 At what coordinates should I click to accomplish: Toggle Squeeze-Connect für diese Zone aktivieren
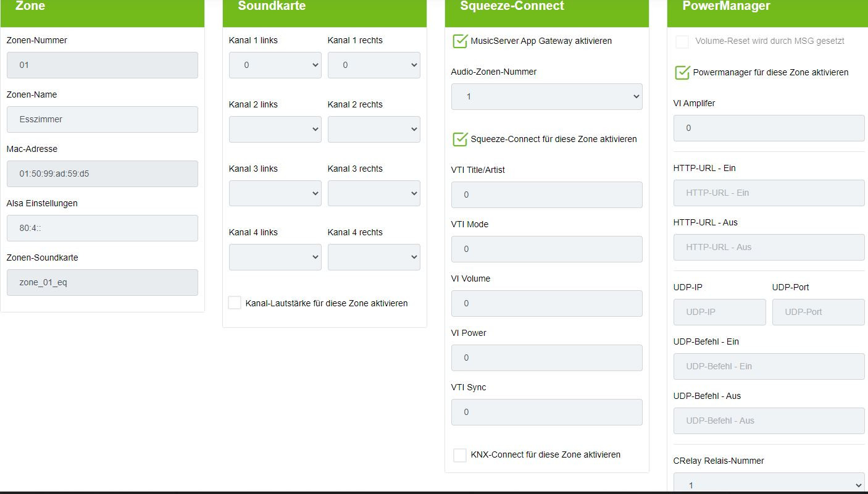tap(460, 140)
